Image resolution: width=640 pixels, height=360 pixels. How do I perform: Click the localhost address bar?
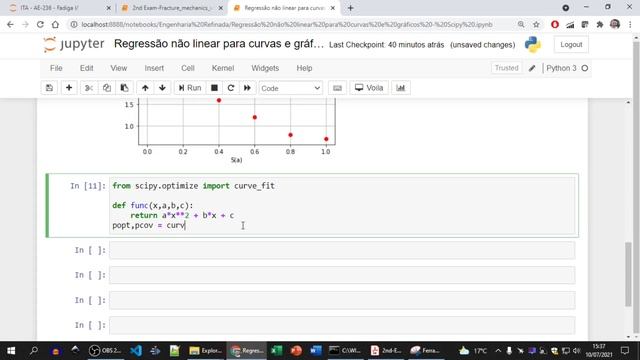287,24
